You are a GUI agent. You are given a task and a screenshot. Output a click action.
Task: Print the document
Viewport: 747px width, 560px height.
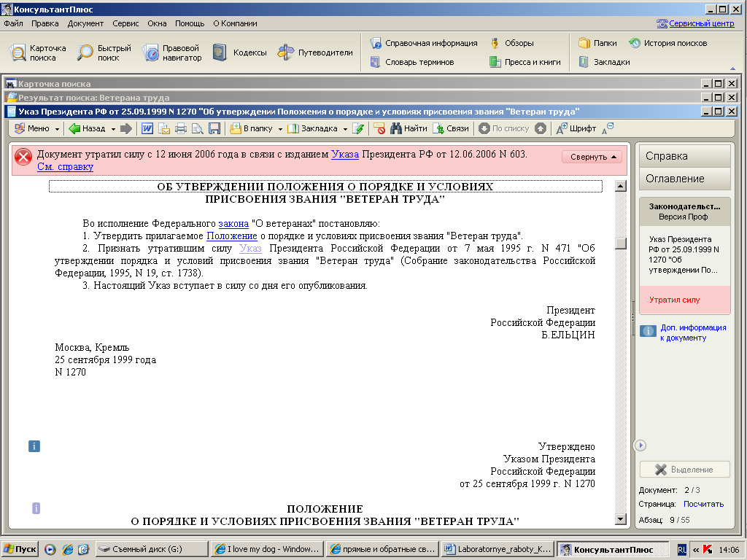[181, 128]
